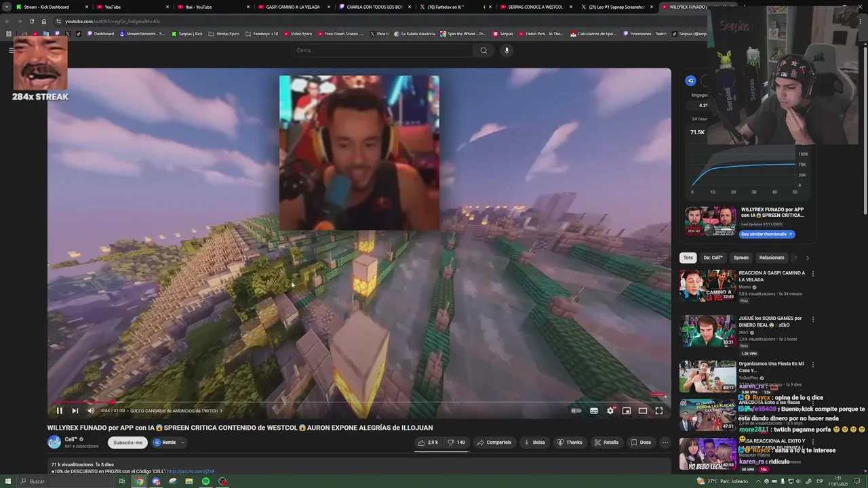Dislike the video (140)
Image resolution: width=868 pixels, height=488 pixels.
tap(456, 443)
